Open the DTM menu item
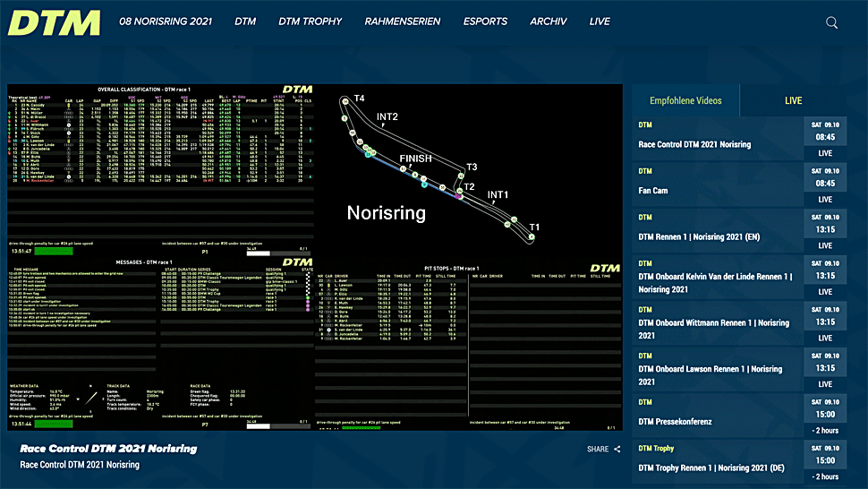 click(245, 21)
